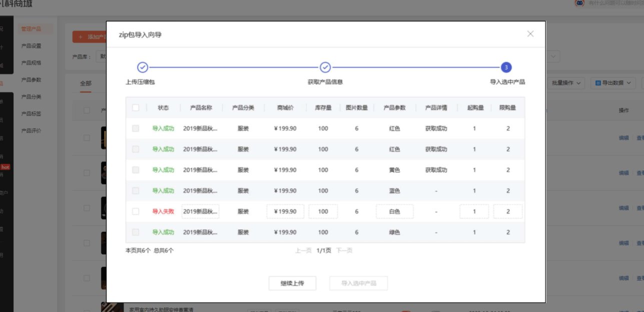Click the plus icon on the 添加产品 button

(x=81, y=37)
